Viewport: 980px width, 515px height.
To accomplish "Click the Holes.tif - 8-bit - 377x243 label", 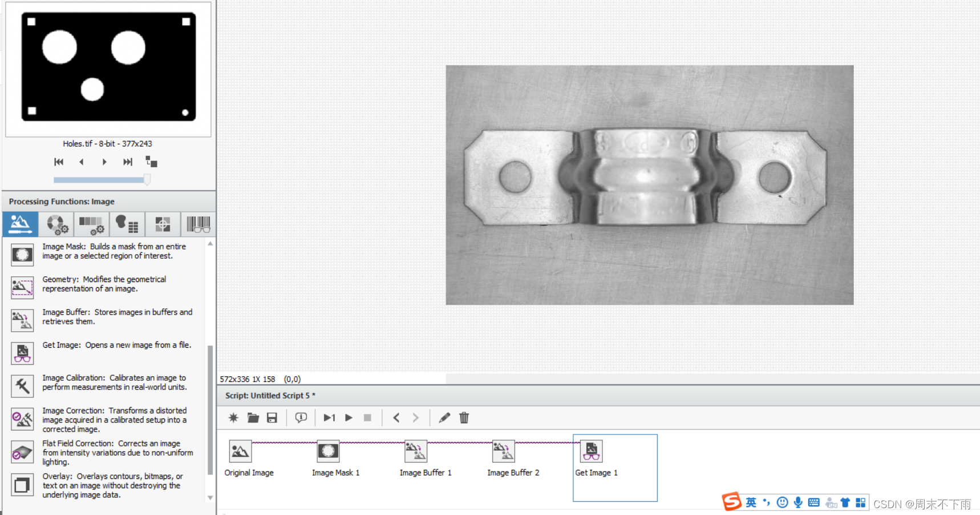I will coord(107,144).
